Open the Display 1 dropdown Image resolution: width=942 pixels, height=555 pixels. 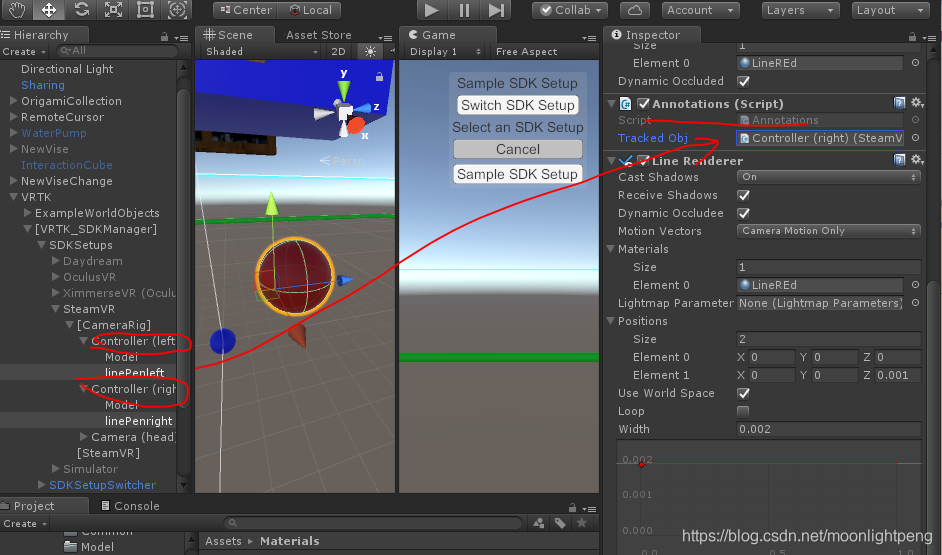(445, 52)
